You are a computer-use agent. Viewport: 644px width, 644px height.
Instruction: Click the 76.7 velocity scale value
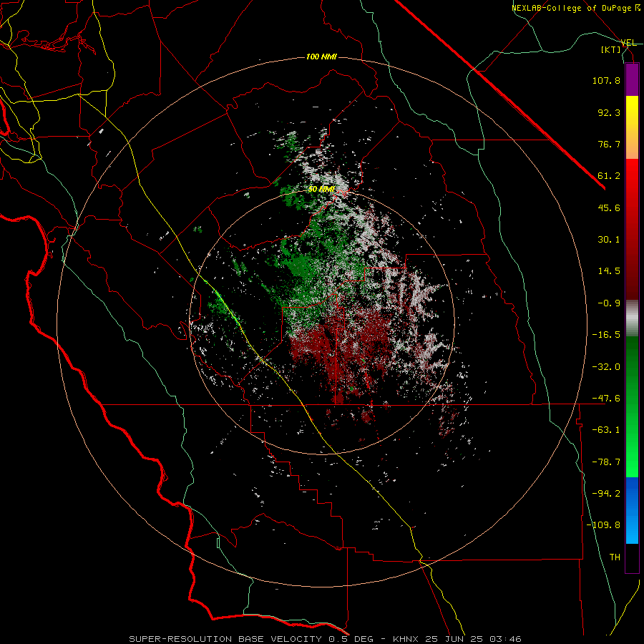(609, 144)
